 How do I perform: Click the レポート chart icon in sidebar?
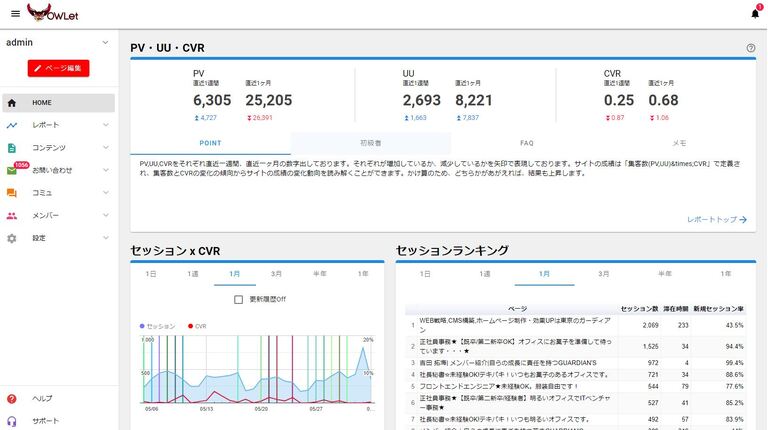(x=12, y=125)
